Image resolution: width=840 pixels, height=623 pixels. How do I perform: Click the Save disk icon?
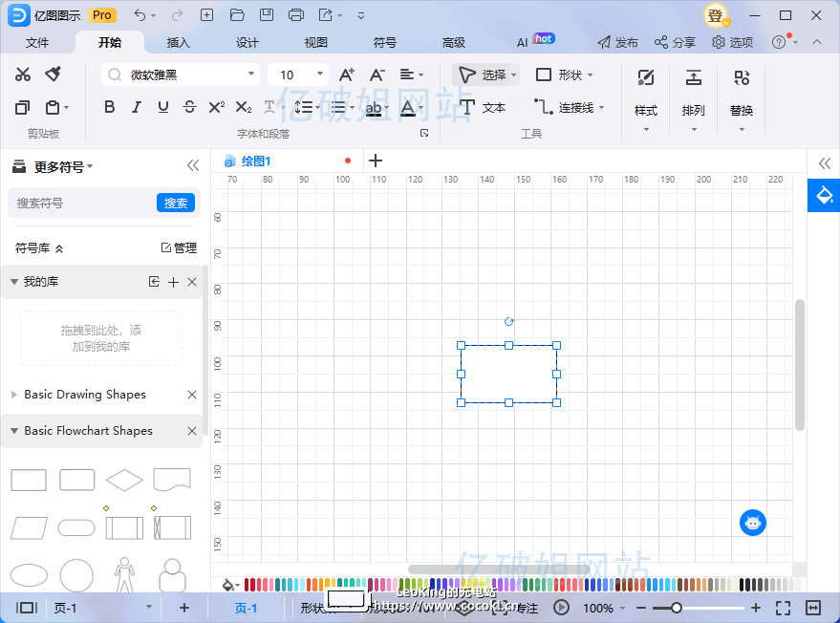(267, 15)
